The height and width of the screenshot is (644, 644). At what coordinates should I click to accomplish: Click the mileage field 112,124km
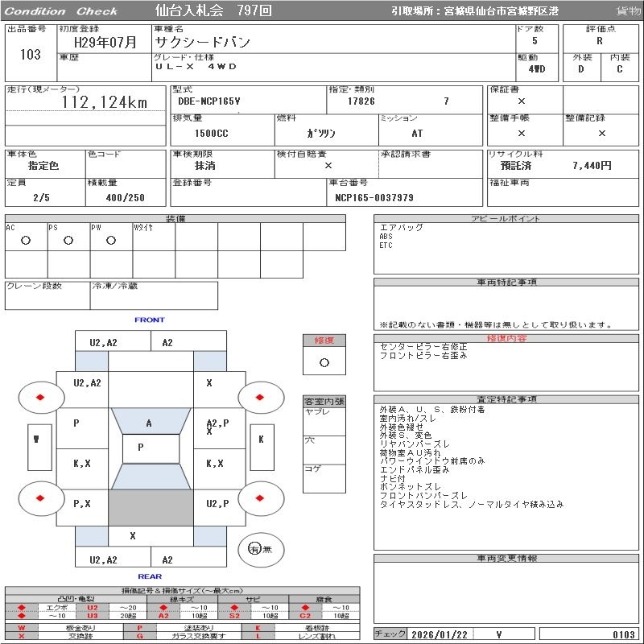pos(105,102)
